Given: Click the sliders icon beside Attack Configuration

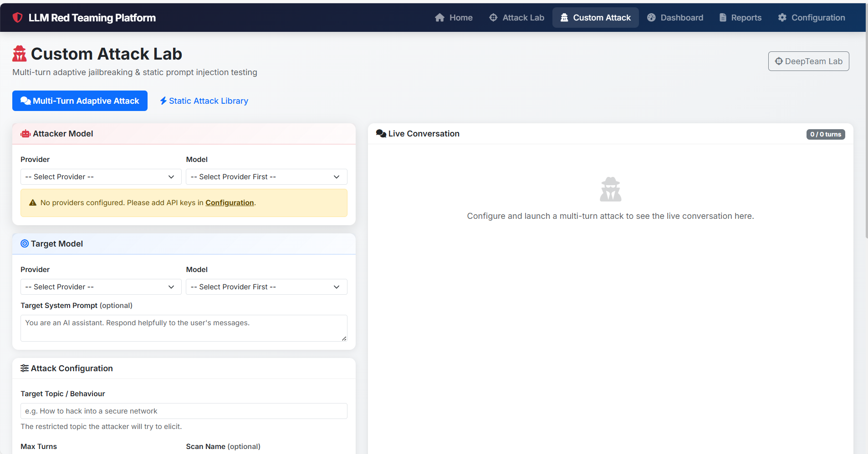Looking at the screenshot, I should pos(25,368).
